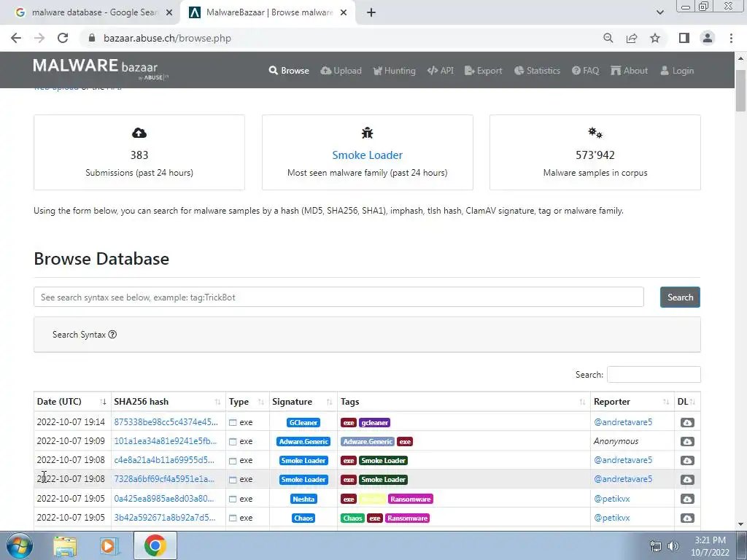Viewport: 747px width, 560px height.
Task: Select MalwareBazaar Browse malware tab
Action: tap(268, 12)
